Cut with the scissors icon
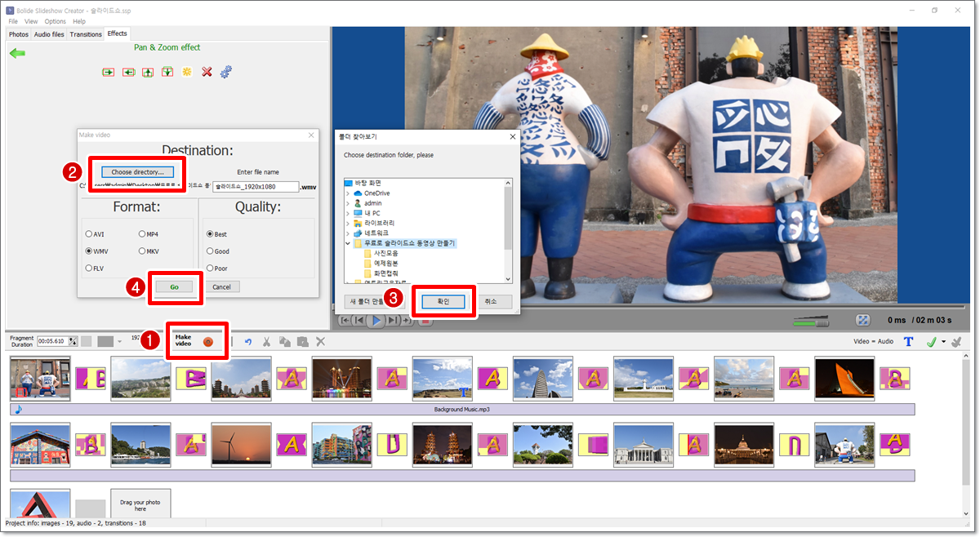Image resolution: width=980 pixels, height=537 pixels. tap(266, 342)
